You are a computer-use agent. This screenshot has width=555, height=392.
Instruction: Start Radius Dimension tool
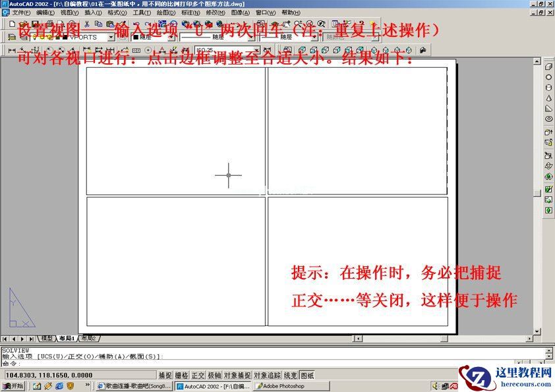[49, 50]
